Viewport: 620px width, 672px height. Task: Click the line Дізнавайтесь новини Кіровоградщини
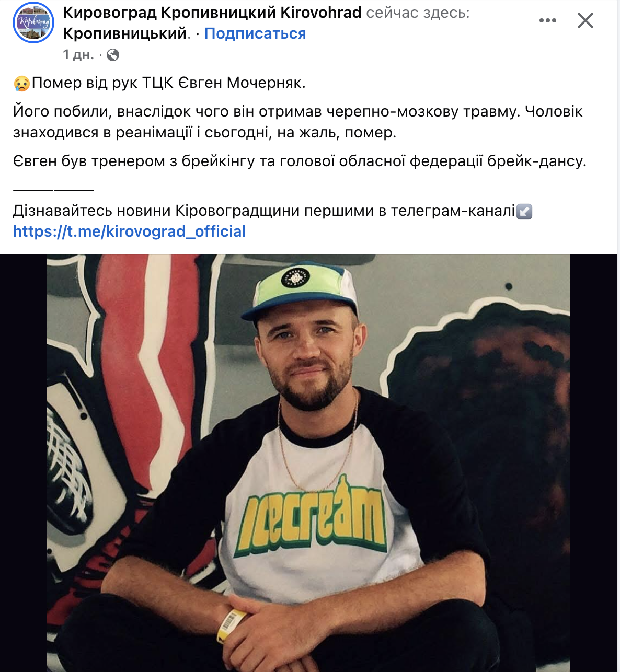tap(264, 211)
